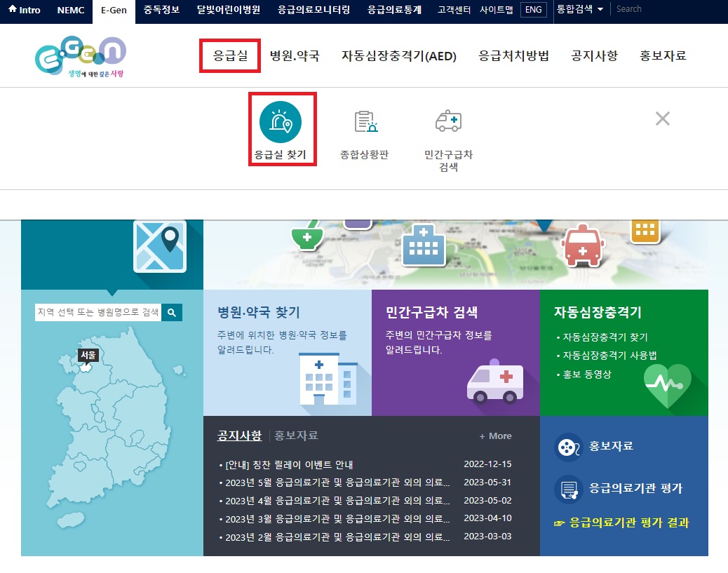Close the submenu with the X
This screenshot has width=728, height=573.
[x=662, y=119]
